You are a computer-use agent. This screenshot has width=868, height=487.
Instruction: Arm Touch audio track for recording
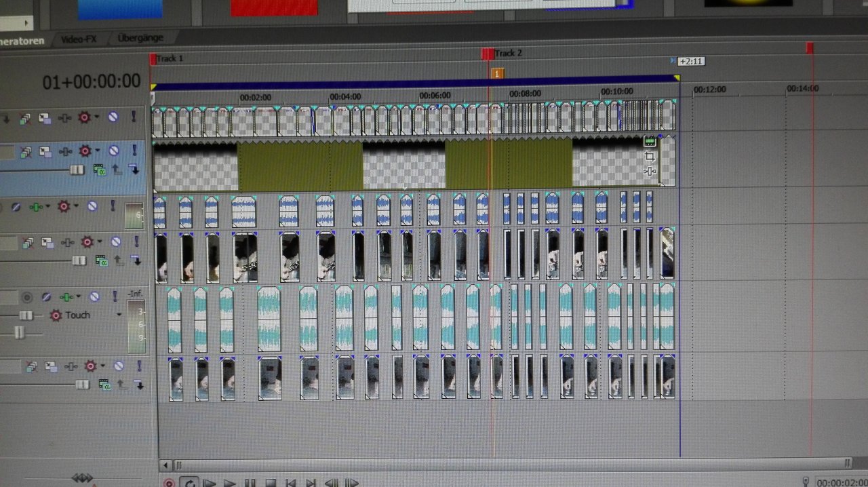pos(27,297)
